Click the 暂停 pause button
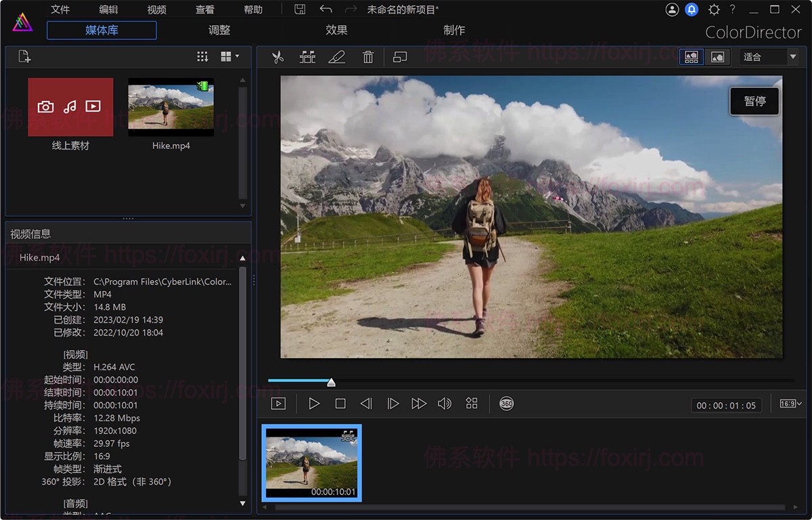The width and height of the screenshot is (812, 520). (x=754, y=101)
